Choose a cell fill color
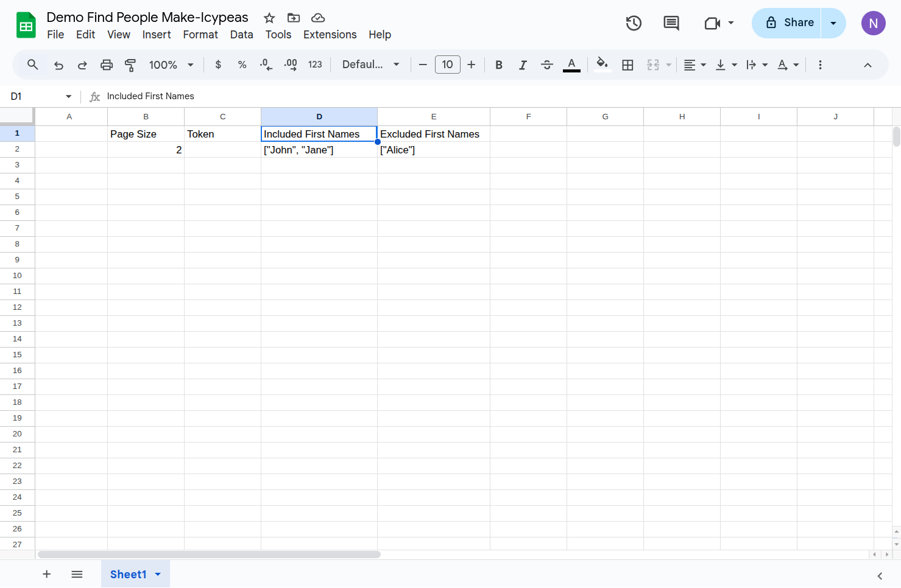The image size is (901, 588). coord(602,65)
